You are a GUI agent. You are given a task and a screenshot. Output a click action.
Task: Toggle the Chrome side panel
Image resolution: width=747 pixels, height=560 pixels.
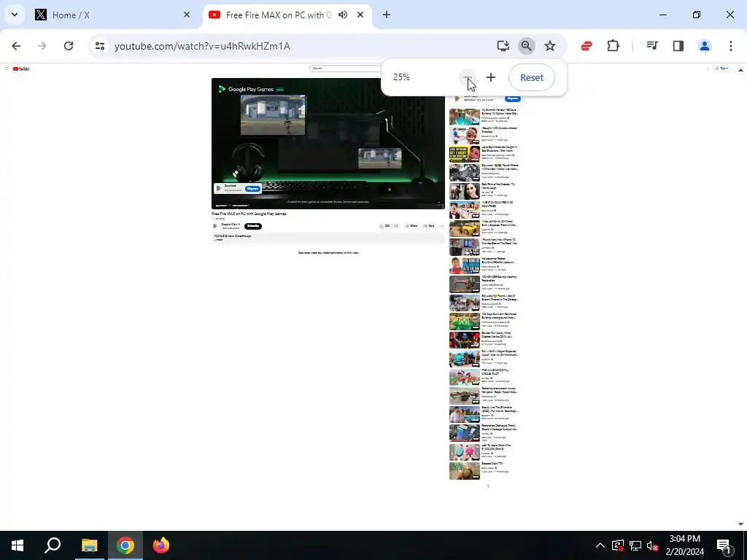click(x=678, y=46)
